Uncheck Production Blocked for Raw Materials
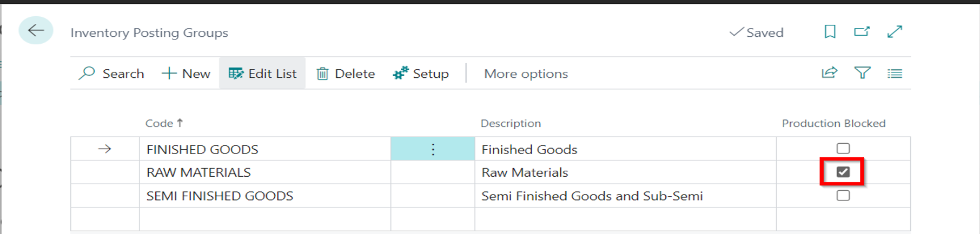This screenshot has width=980, height=234. 843,172
